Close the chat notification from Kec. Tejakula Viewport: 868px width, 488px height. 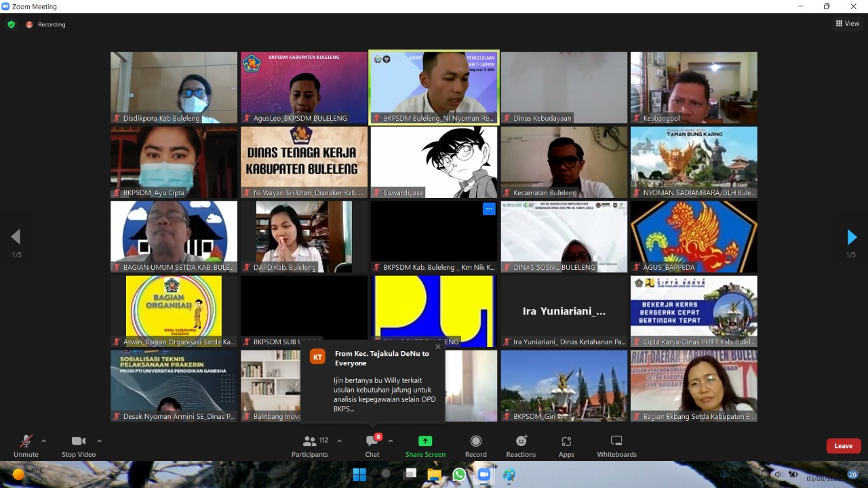[438, 346]
